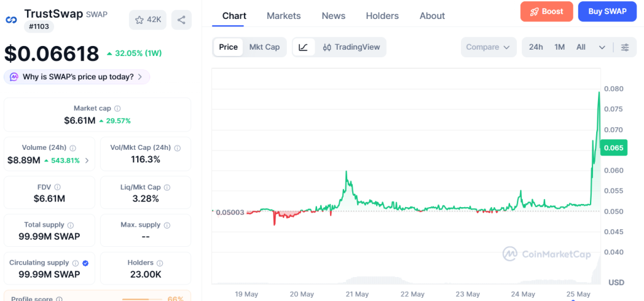Click the TrustSwap logo icon
This screenshot has height=301, width=644.
pyautogui.click(x=11, y=20)
